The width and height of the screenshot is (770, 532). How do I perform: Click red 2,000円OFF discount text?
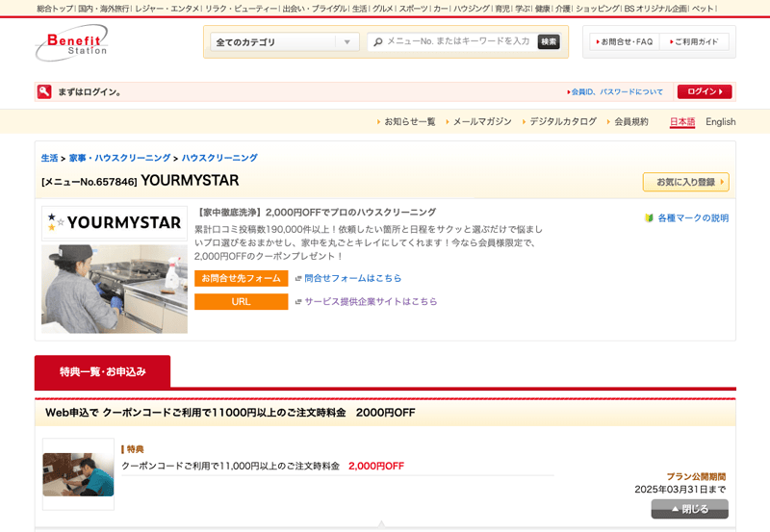[376, 467]
